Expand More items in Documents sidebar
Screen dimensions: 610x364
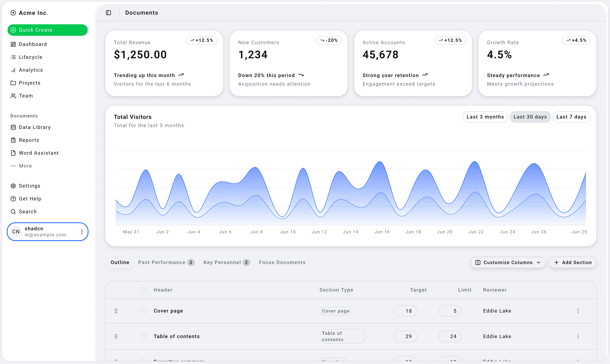click(25, 166)
